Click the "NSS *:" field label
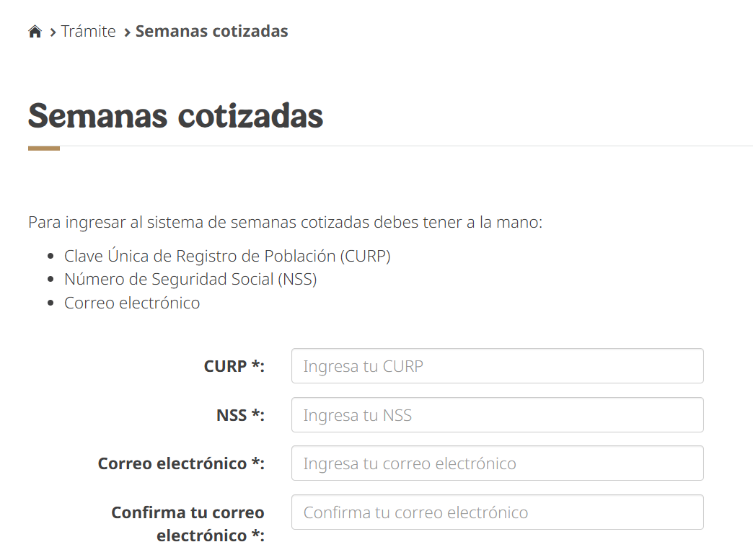 [x=240, y=415]
